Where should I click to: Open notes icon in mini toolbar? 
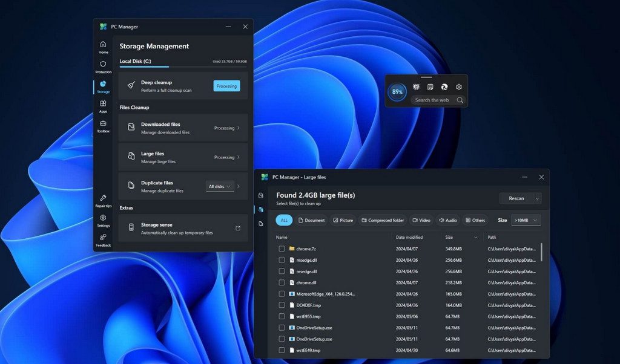coord(430,87)
